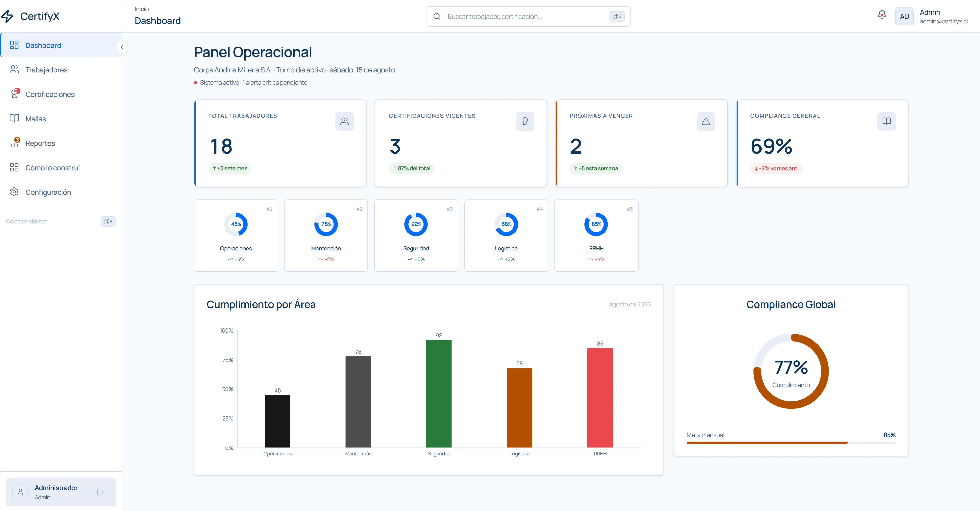This screenshot has width=980, height=511.
Task: Click the logout icon beside Administrador
Action: click(x=100, y=492)
